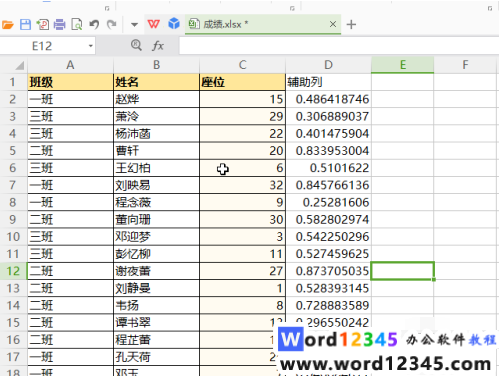Select column A header
The height and width of the screenshot is (380, 501).
click(x=70, y=65)
